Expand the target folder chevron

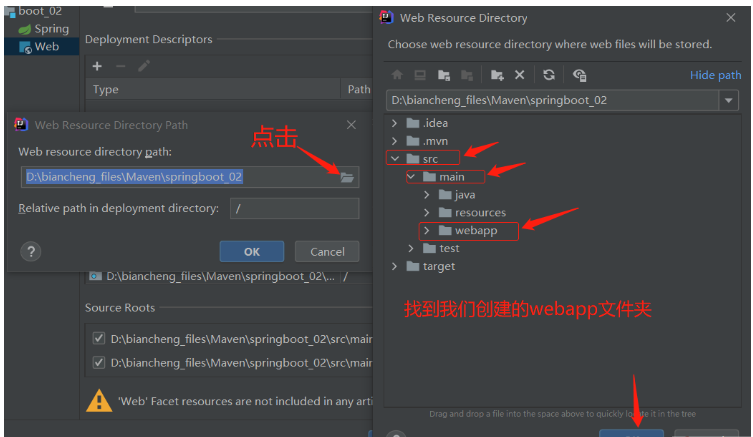pos(394,266)
